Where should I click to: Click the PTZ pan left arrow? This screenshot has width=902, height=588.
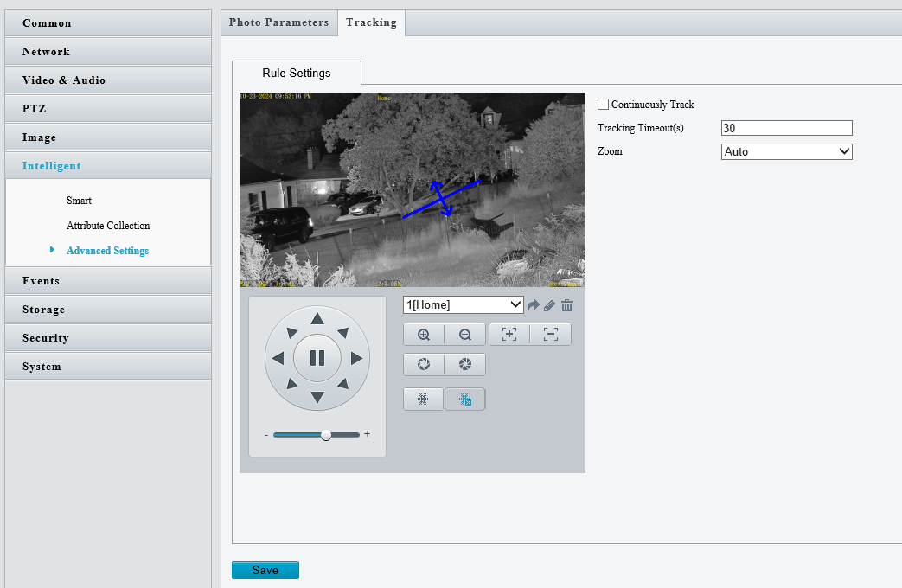tap(278, 359)
